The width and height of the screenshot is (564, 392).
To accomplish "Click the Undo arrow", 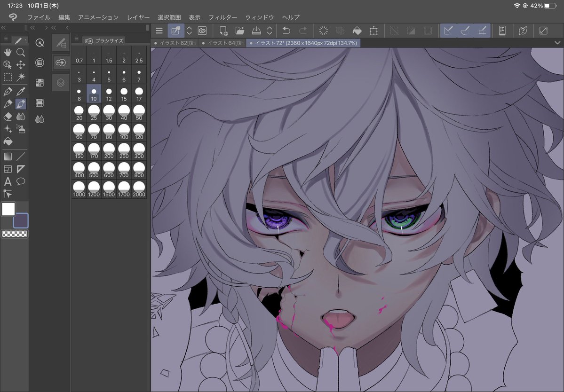I will pyautogui.click(x=286, y=31).
